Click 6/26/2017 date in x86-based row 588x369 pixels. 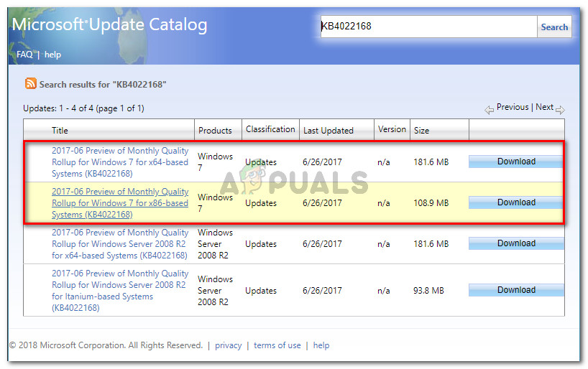(x=322, y=202)
